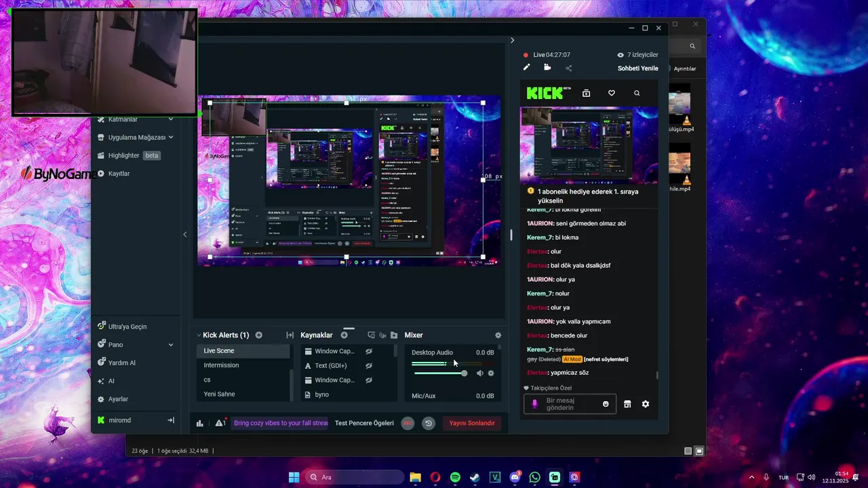Screen dimensions: 868x488
Task: Open performance stats bar-chart icon
Action: 200,423
